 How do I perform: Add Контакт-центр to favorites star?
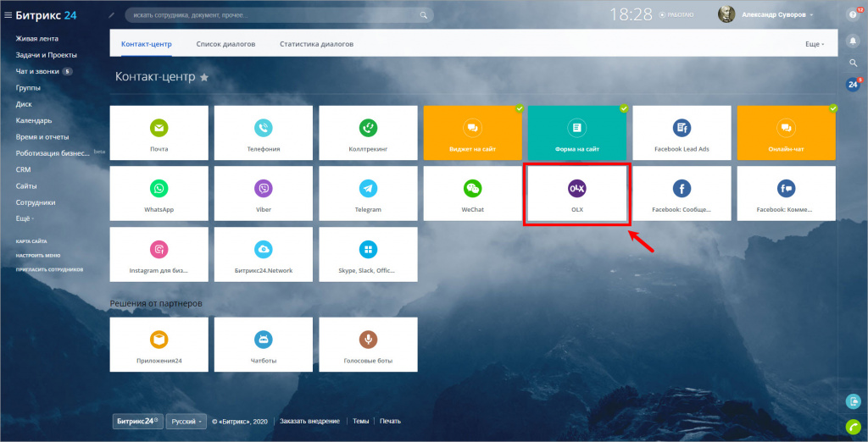click(x=204, y=77)
